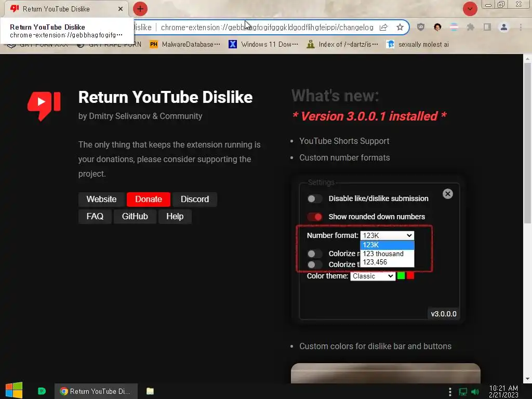Select the 123,456 number format option

pyautogui.click(x=387, y=262)
